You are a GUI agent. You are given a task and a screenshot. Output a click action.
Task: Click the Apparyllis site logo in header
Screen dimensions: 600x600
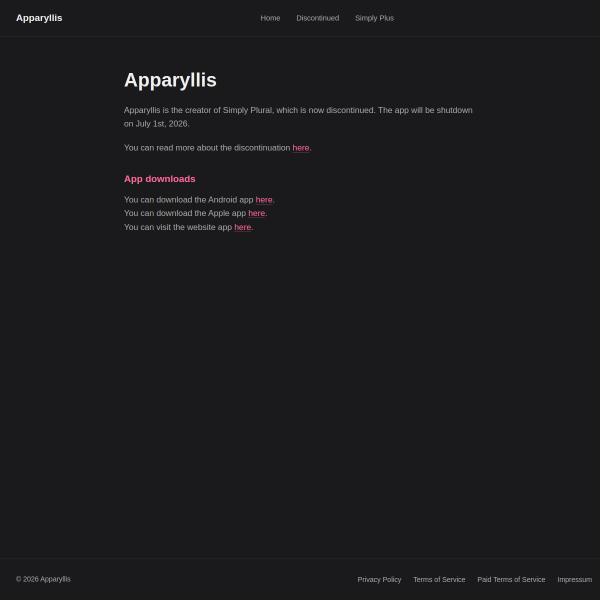[x=39, y=18]
